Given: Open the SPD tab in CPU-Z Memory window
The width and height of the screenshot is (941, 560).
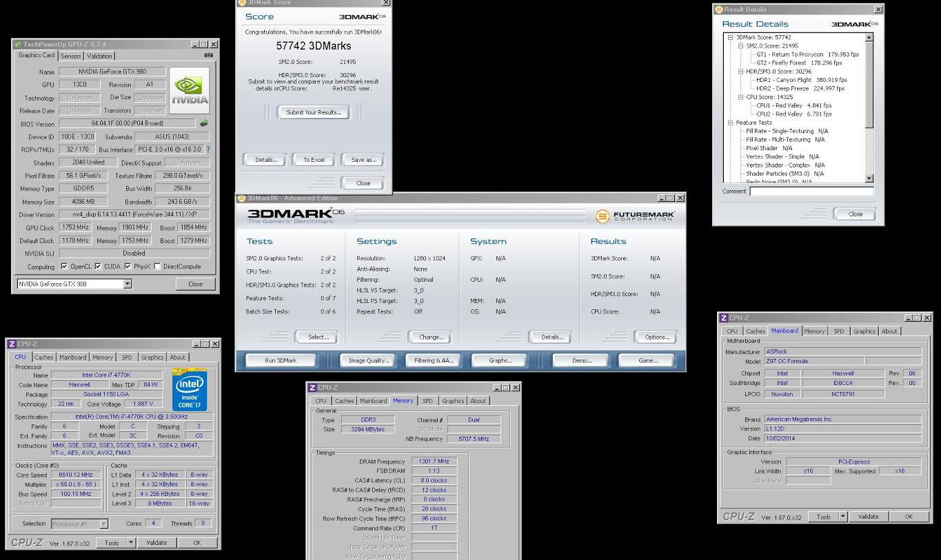Looking at the screenshot, I should pos(427,401).
